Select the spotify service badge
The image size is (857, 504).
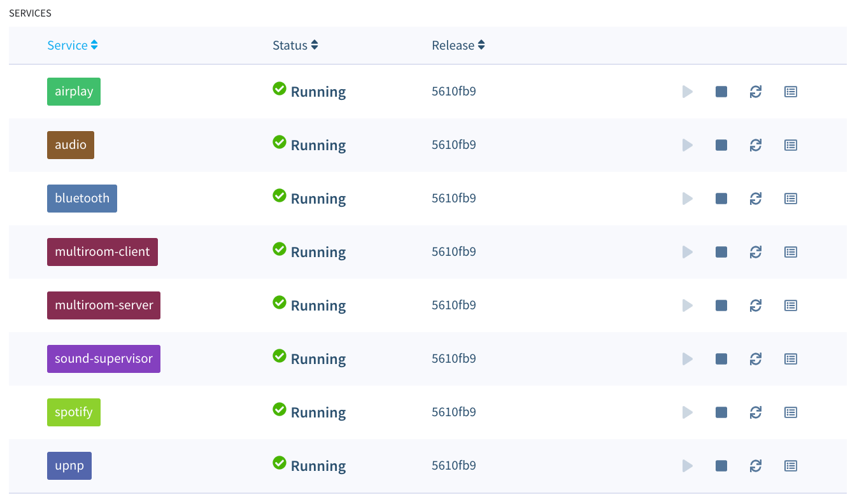[x=73, y=412]
